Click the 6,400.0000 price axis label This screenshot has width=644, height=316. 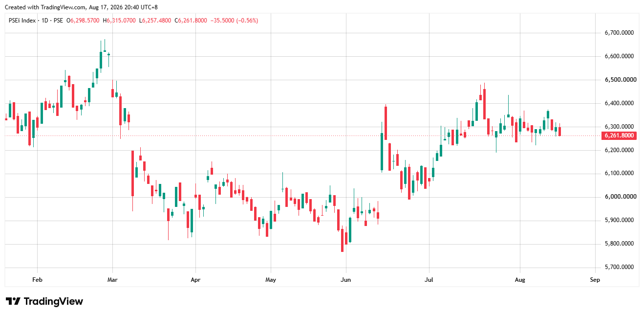[x=619, y=103]
